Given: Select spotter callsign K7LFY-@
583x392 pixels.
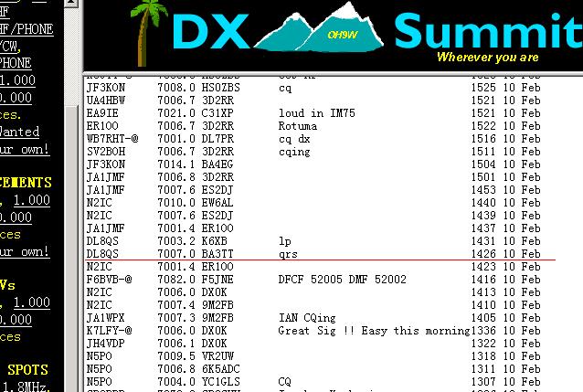Looking at the screenshot, I should (109, 331).
